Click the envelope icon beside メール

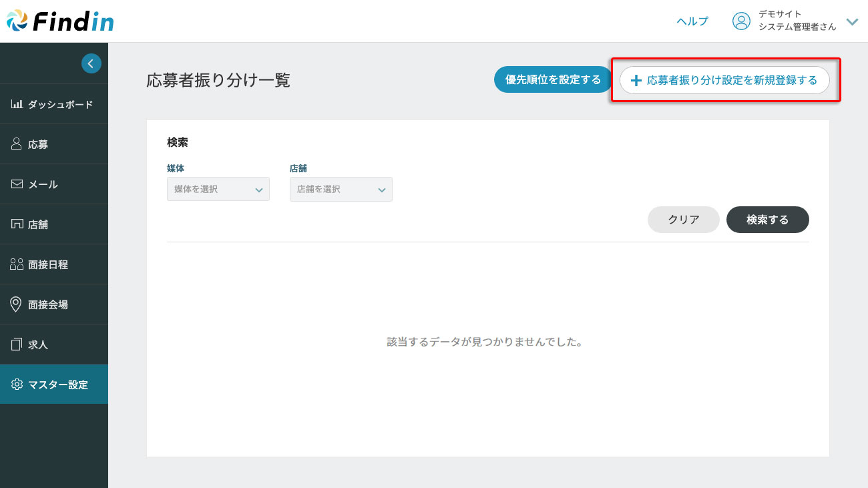pos(17,184)
